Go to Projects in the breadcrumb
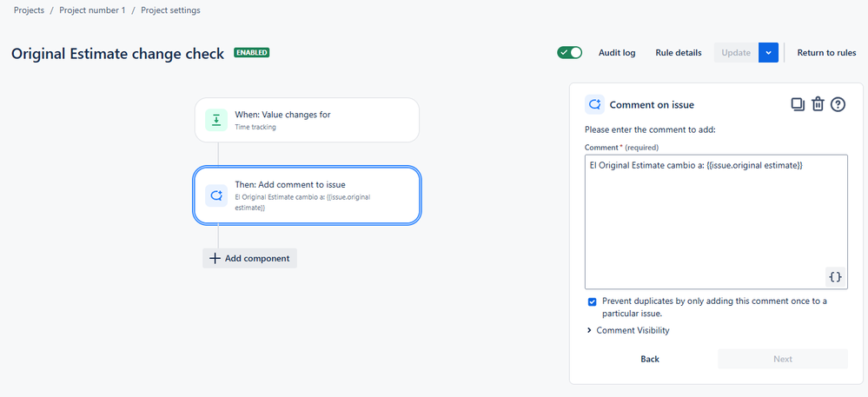 [29, 10]
